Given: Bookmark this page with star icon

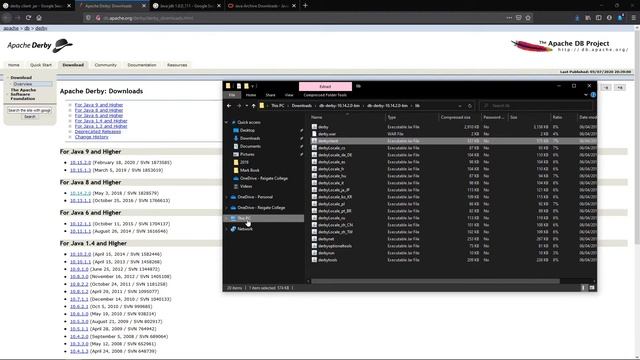Looking at the screenshot, I should (x=528, y=18).
